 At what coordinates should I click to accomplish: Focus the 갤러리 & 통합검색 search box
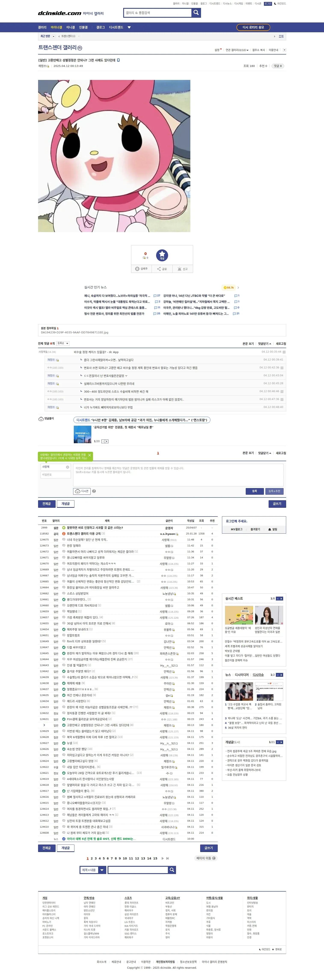click(158, 13)
